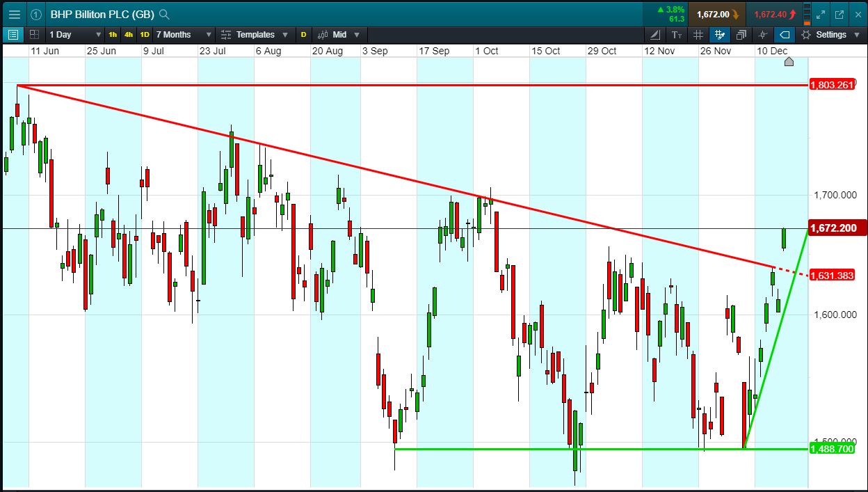
Task: Click the white 1,672.00 sell price
Action: click(x=718, y=14)
